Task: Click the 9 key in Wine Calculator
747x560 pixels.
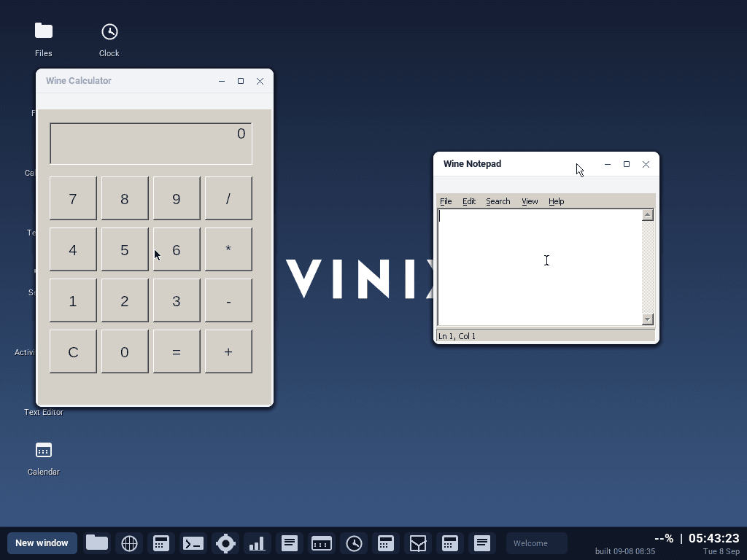Action: [x=177, y=198]
